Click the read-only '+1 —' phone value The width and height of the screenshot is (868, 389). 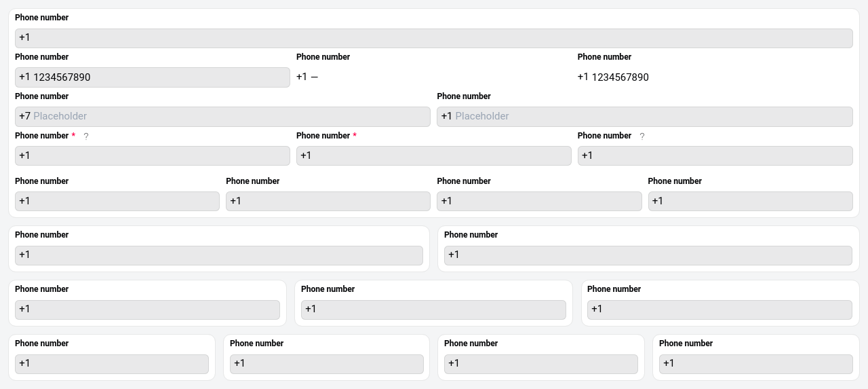pos(307,77)
